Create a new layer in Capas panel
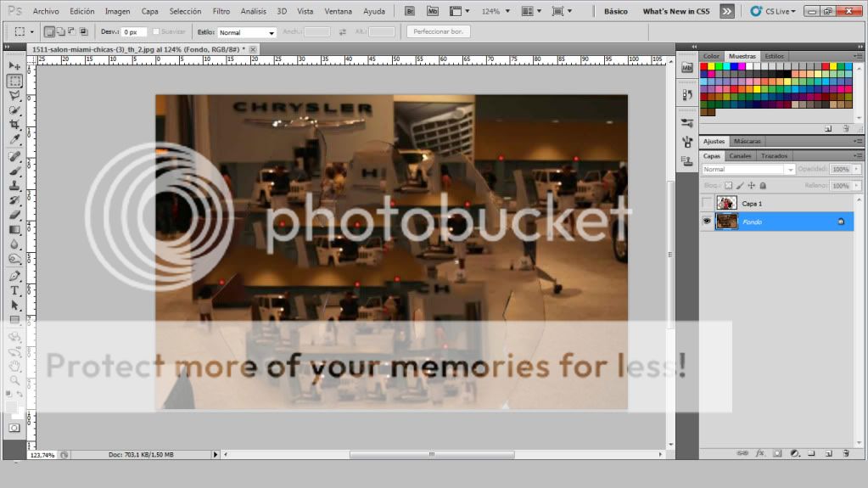This screenshot has height=488, width=868. [829, 453]
